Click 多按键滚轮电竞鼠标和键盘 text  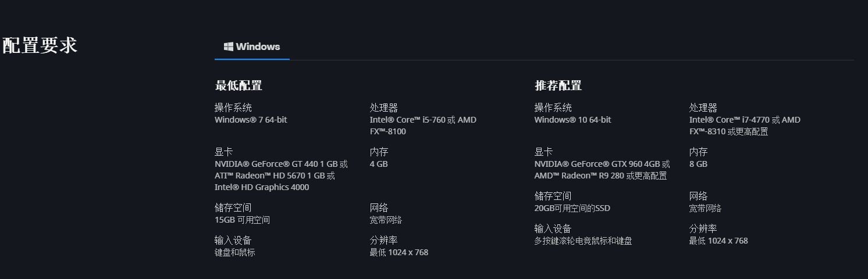click(x=584, y=241)
